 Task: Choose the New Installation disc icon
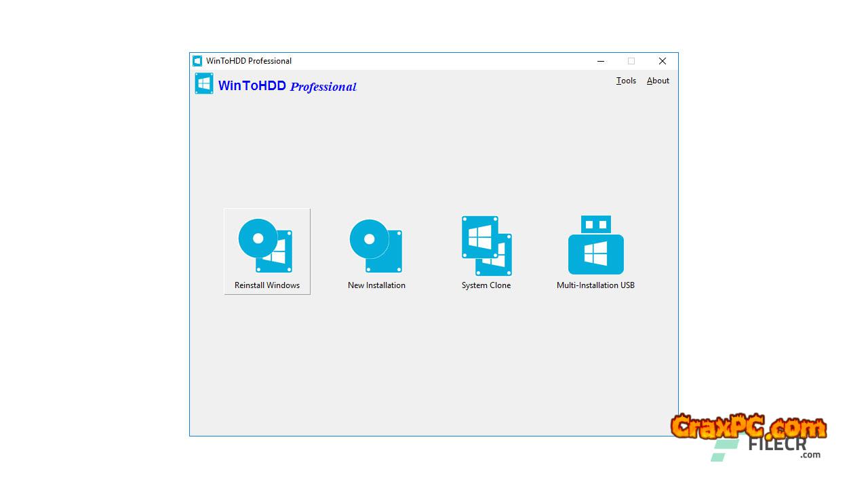(x=376, y=245)
